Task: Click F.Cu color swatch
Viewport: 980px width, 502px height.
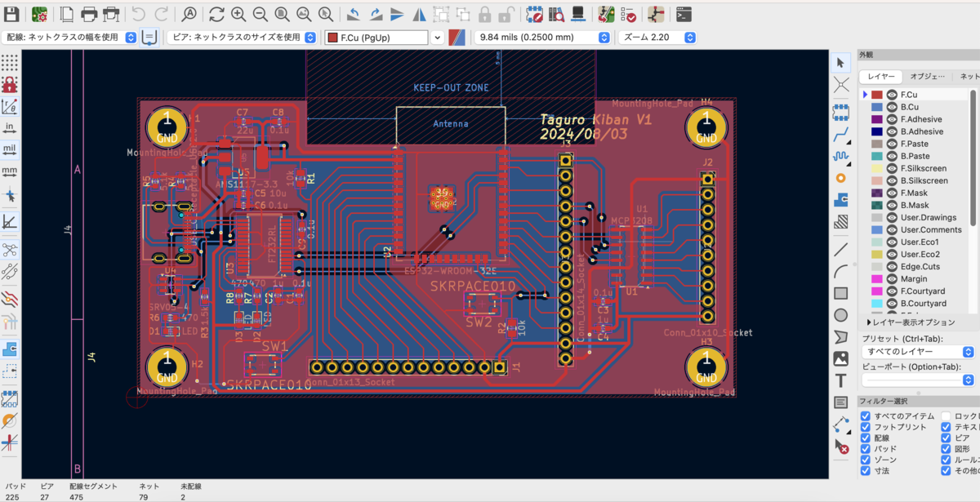Action: [877, 95]
